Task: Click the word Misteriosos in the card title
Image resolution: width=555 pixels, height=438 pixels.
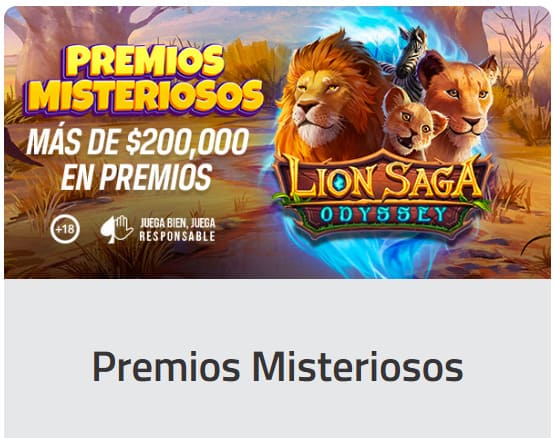Action: [x=357, y=366]
